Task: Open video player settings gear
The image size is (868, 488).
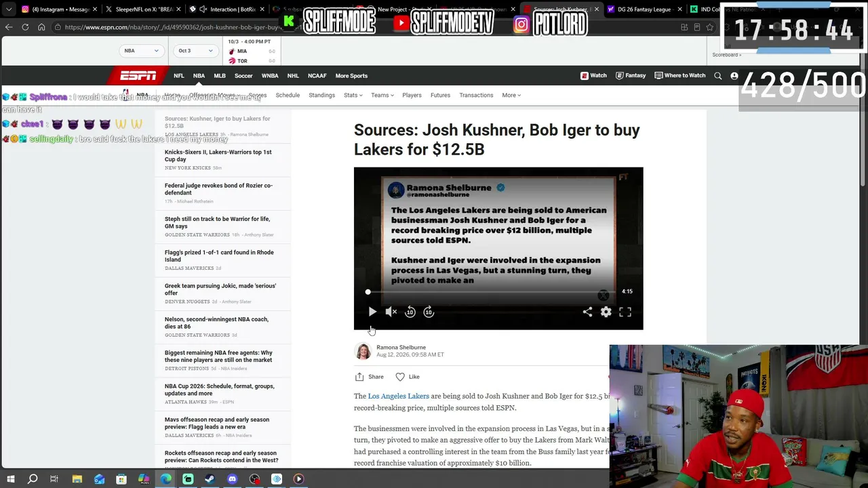Action: click(x=606, y=312)
